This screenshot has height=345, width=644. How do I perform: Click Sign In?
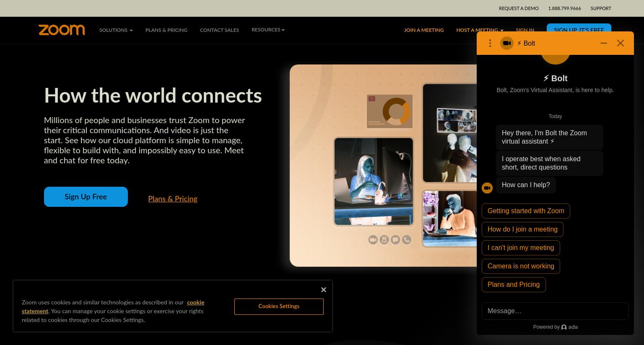(525, 30)
